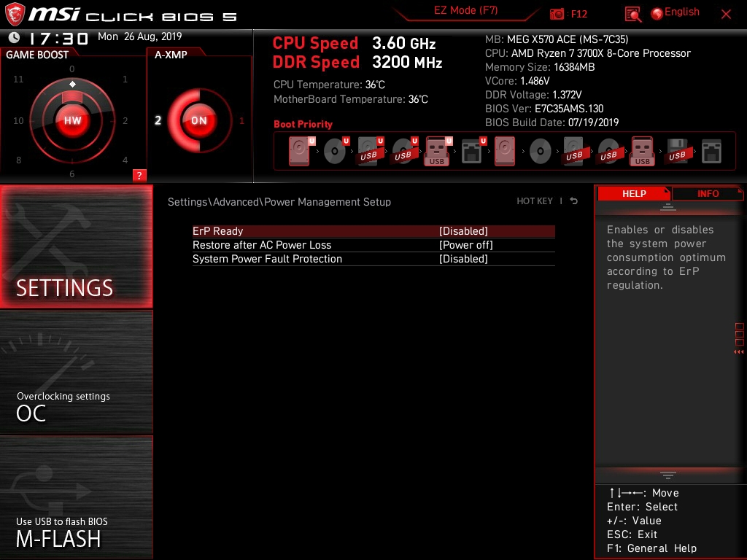Click the F1: General Help hint
Screen dimensions: 747x560
click(x=651, y=548)
